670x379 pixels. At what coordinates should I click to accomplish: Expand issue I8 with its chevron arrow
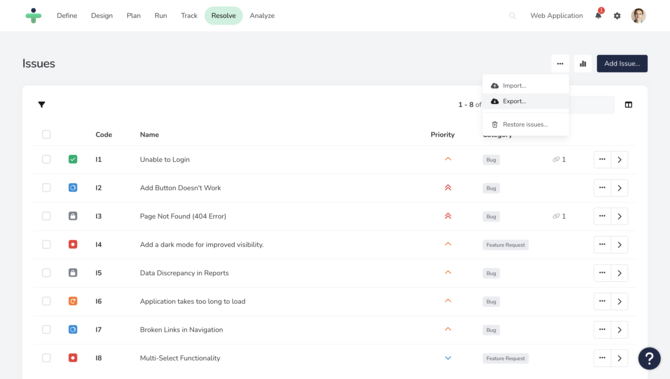coord(619,358)
